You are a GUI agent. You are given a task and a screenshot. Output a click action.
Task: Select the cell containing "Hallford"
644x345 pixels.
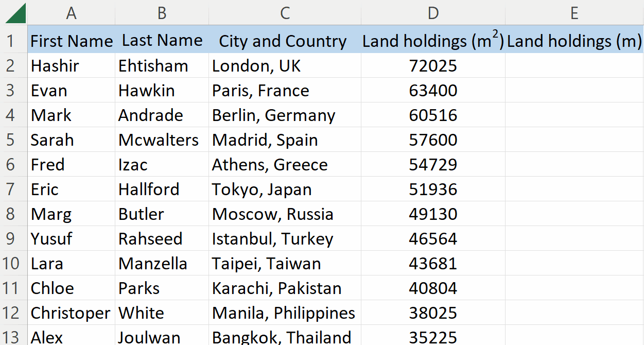point(162,189)
